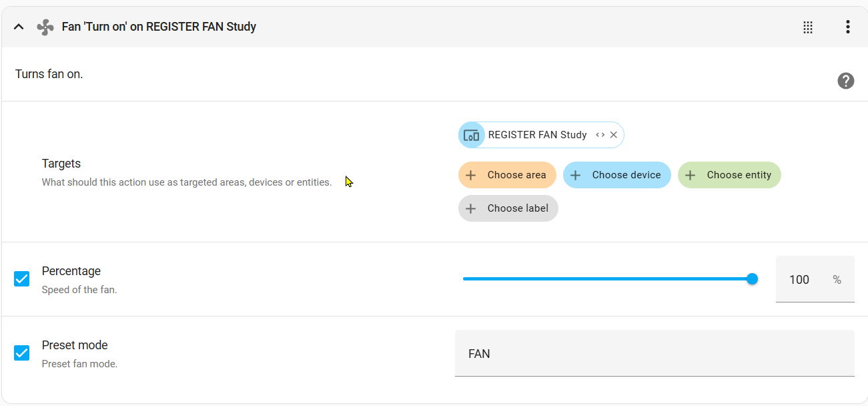This screenshot has height=406, width=868.
Task: Click the Choose entity button
Action: tap(729, 175)
